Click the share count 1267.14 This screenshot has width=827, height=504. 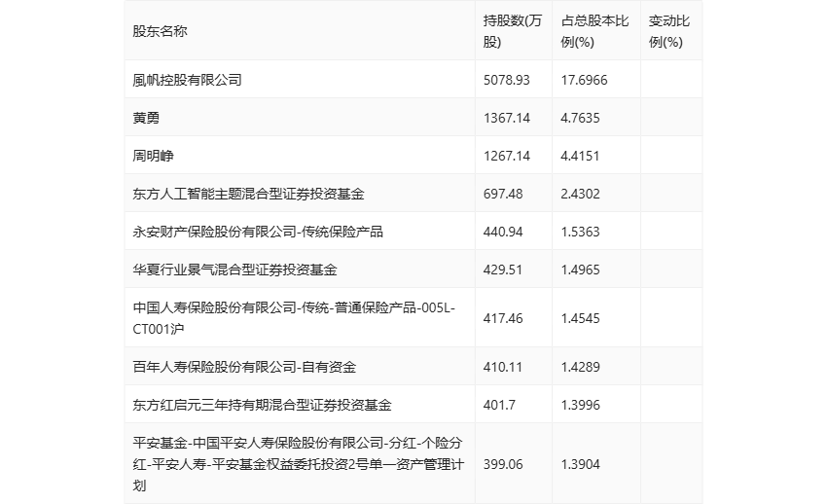pyautogui.click(x=506, y=156)
